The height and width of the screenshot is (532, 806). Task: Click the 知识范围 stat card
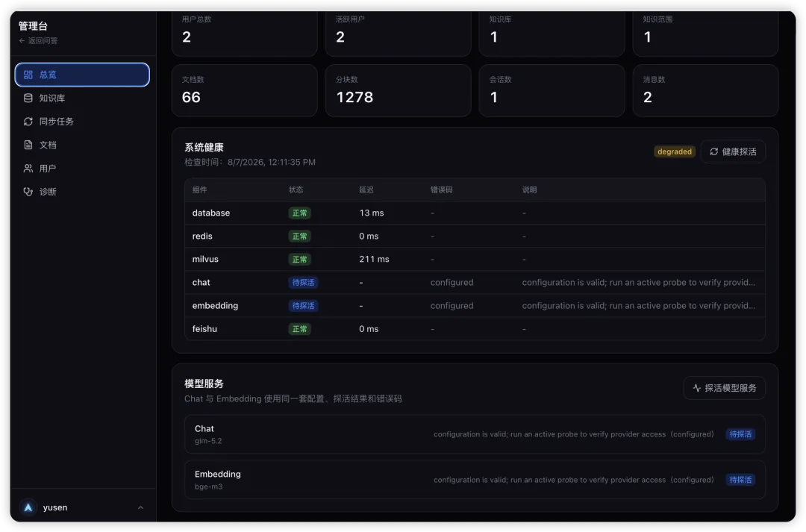pos(705,32)
